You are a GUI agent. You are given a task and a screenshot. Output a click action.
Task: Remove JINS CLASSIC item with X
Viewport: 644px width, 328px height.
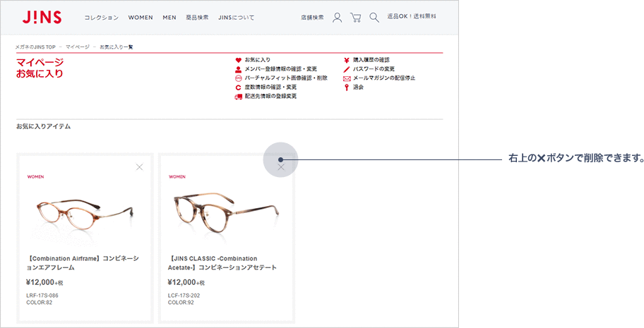(x=281, y=167)
